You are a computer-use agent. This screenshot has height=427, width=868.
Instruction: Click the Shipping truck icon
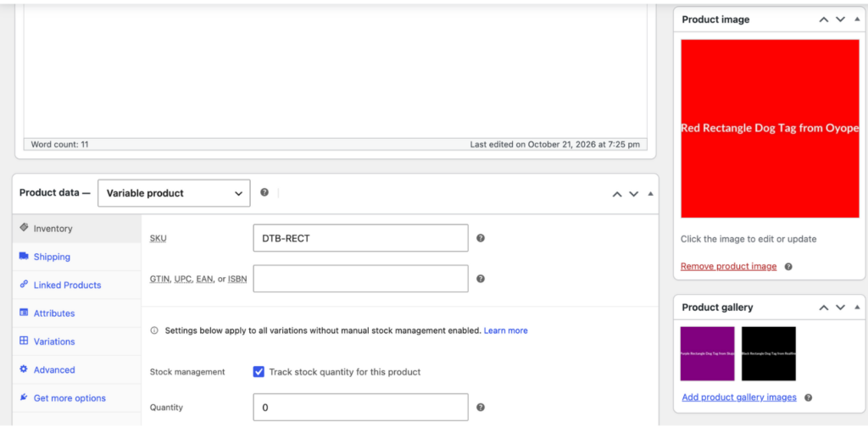(24, 256)
